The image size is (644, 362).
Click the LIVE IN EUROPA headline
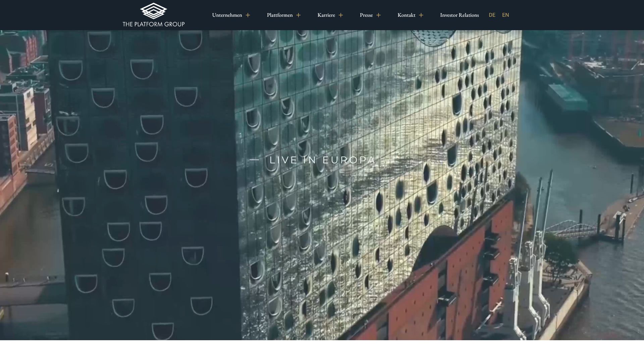tap(322, 160)
